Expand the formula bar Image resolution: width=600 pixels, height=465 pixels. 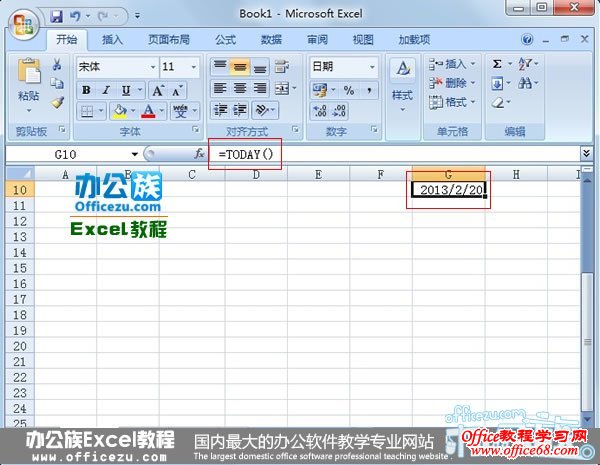click(586, 153)
